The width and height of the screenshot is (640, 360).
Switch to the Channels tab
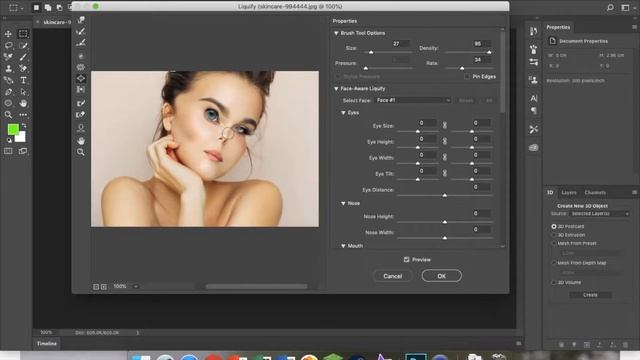pyautogui.click(x=595, y=193)
